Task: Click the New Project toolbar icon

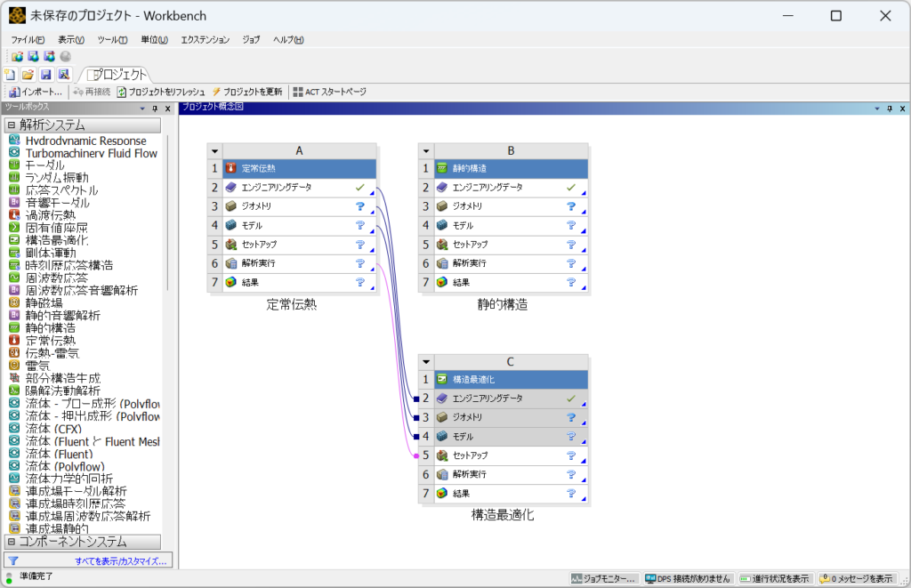Action: 10,75
